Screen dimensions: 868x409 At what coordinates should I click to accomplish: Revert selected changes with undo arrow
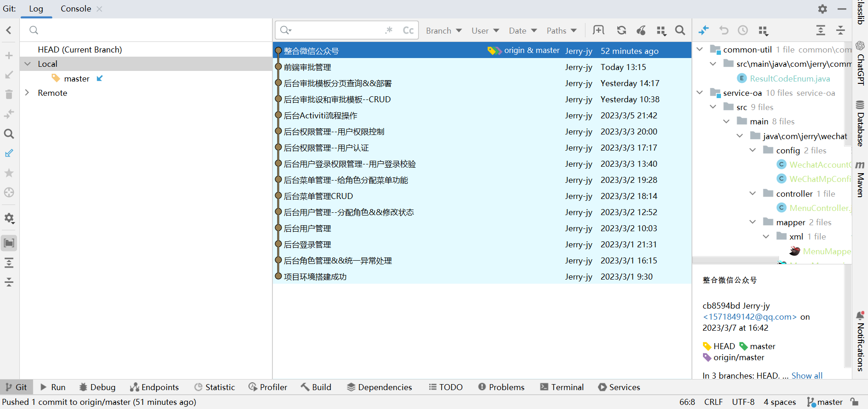pyautogui.click(x=724, y=30)
